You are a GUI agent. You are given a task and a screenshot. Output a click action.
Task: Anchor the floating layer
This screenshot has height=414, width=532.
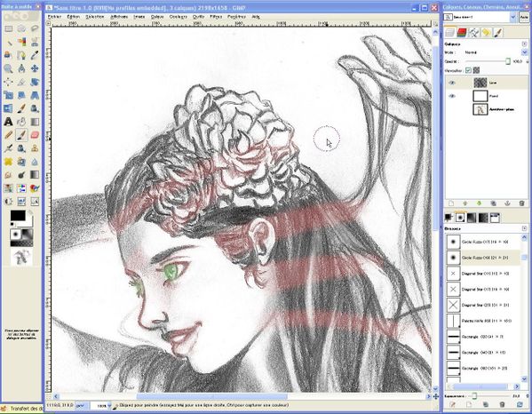[507, 203]
